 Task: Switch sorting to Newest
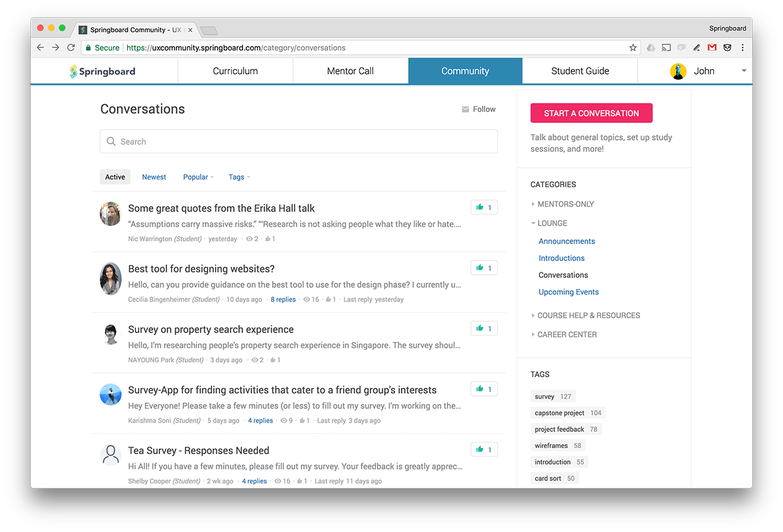point(153,177)
